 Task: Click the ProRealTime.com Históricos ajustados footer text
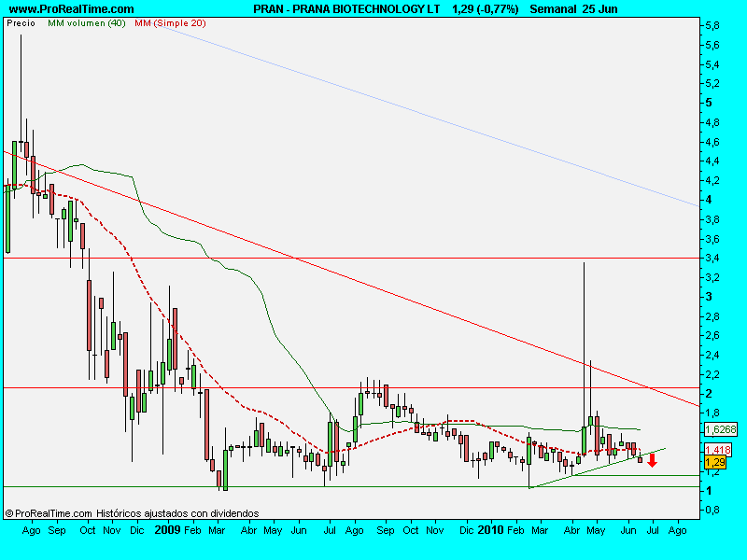click(x=132, y=513)
